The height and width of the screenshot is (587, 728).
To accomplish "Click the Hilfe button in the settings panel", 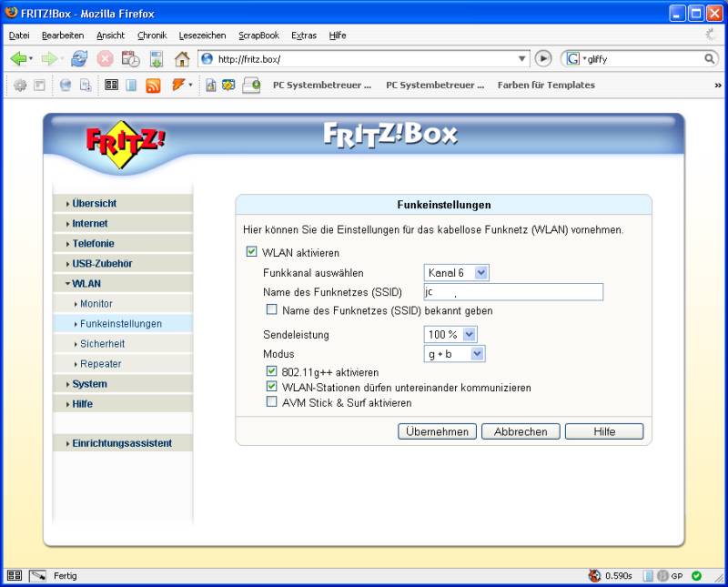I will coord(604,431).
